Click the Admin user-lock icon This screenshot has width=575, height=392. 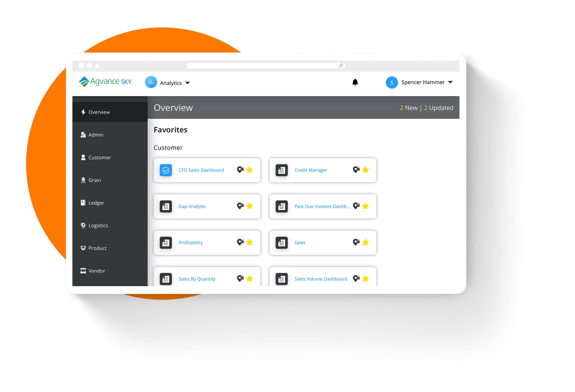83,135
